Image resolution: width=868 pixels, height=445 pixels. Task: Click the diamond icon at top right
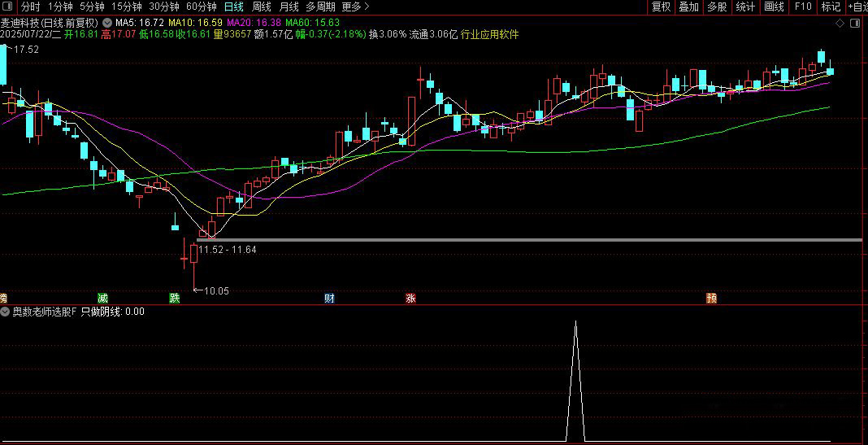840,24
